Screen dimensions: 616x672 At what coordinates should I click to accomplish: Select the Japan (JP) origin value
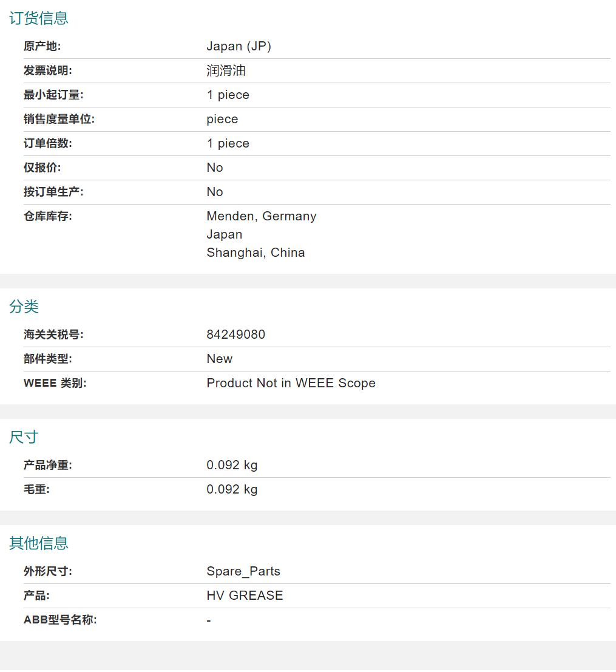(x=239, y=46)
